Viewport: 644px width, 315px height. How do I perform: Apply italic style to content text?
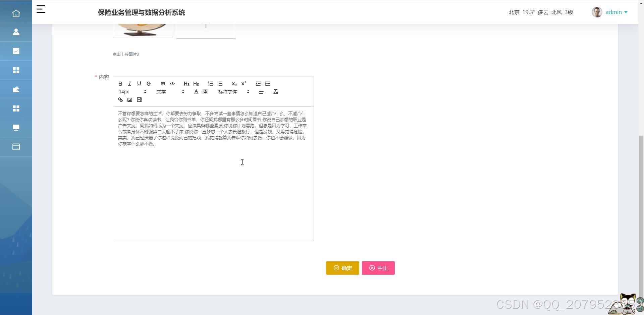click(x=129, y=84)
